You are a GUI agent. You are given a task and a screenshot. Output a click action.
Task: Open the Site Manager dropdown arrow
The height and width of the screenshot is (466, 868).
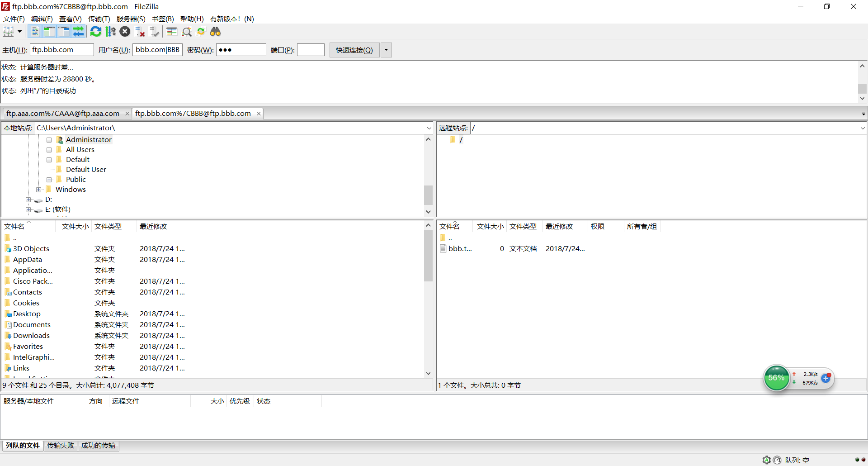(x=19, y=32)
